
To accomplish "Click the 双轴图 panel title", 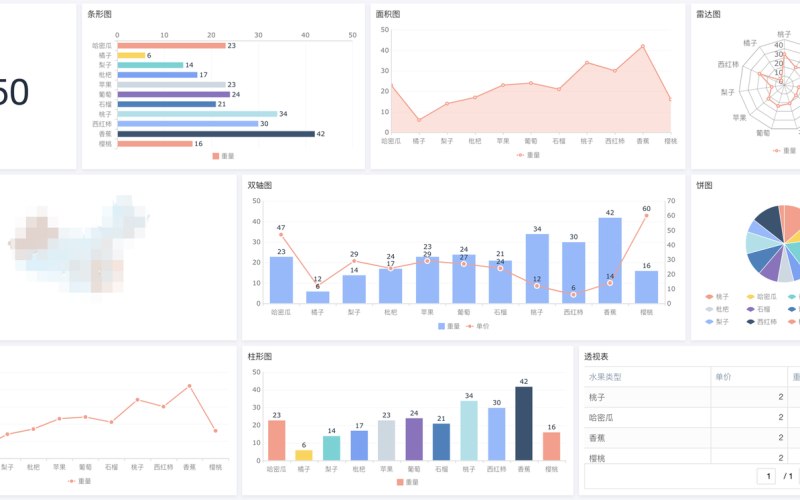I will (x=260, y=185).
